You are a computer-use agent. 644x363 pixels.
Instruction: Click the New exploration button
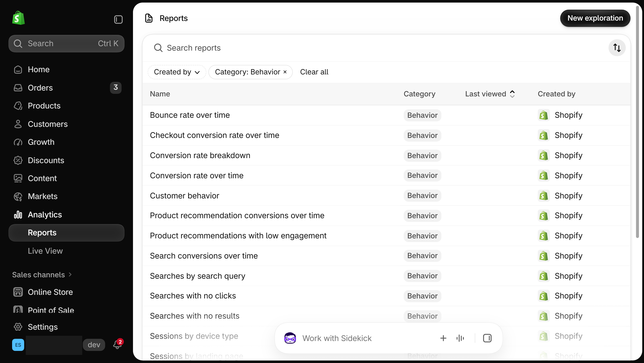pyautogui.click(x=595, y=18)
